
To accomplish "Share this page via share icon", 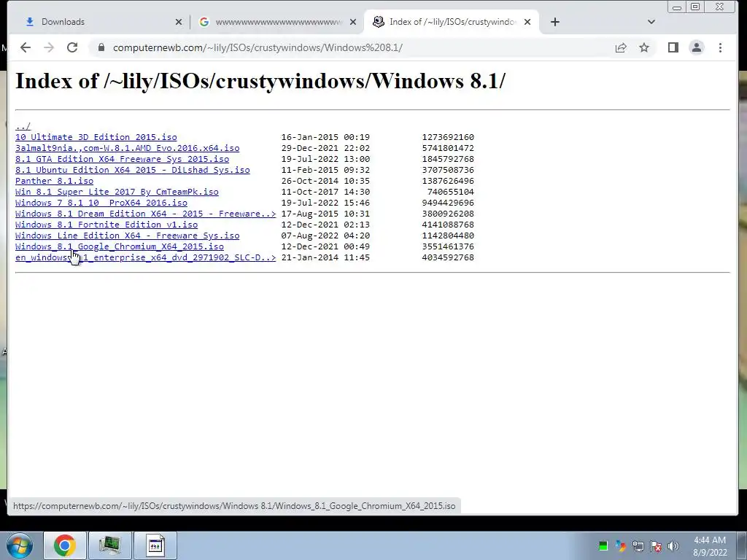I will (621, 47).
